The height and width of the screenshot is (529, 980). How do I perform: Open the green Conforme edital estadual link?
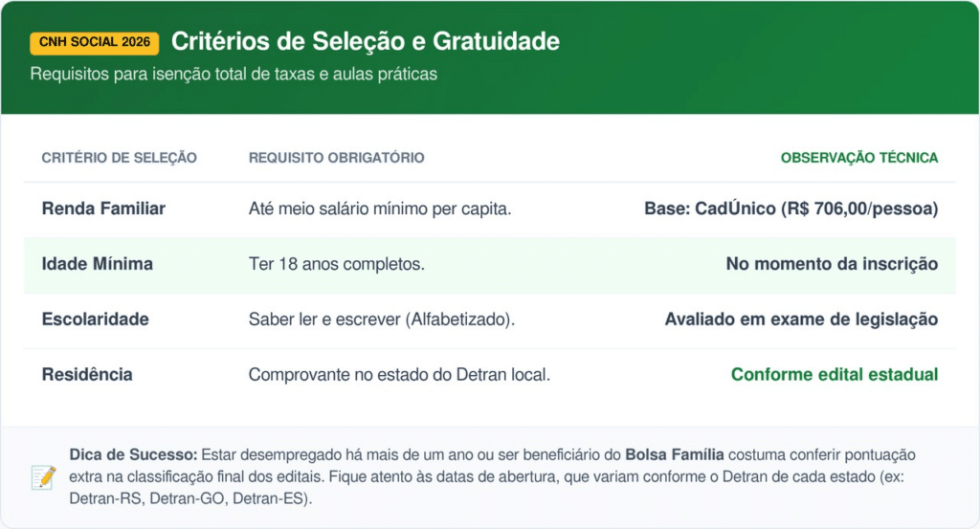coord(835,375)
